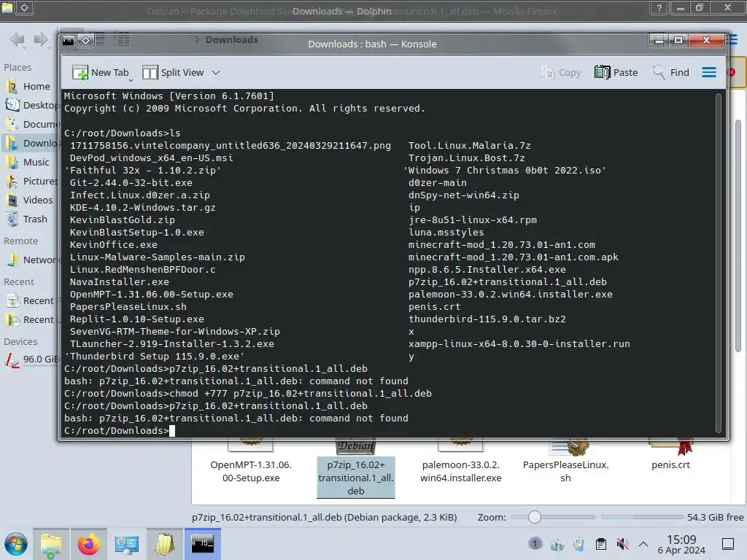Image resolution: width=747 pixels, height=560 pixels.
Task: Click the Downloads breadcrumb in Dolphin
Action: [x=231, y=39]
